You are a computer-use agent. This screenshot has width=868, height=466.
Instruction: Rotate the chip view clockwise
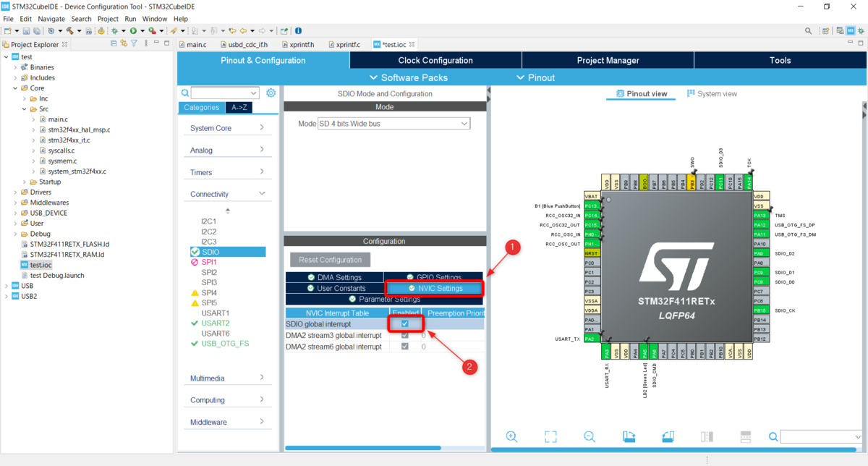coord(629,436)
